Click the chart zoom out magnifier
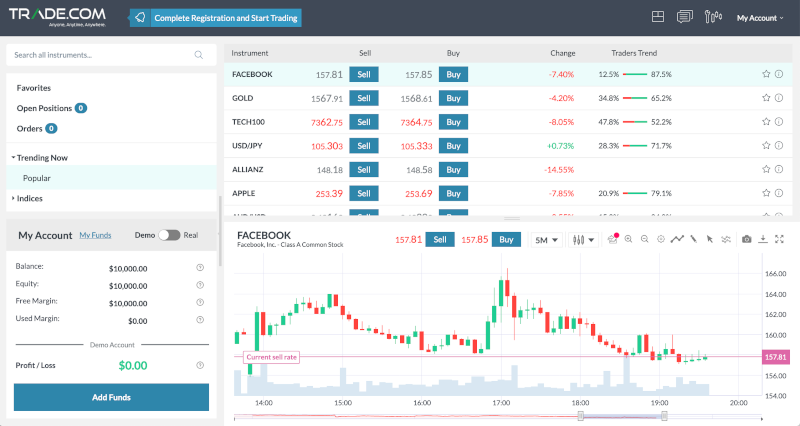Screen dimensions: 800x426 click(x=645, y=239)
